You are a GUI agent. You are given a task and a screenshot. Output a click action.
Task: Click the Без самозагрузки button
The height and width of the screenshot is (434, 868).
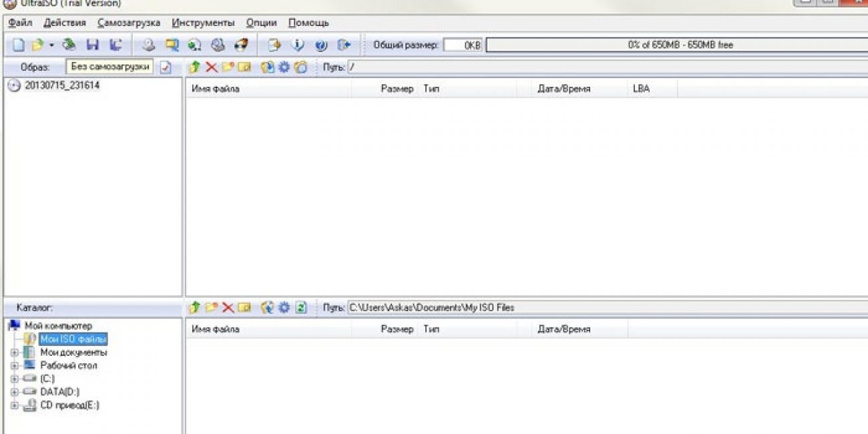click(110, 67)
